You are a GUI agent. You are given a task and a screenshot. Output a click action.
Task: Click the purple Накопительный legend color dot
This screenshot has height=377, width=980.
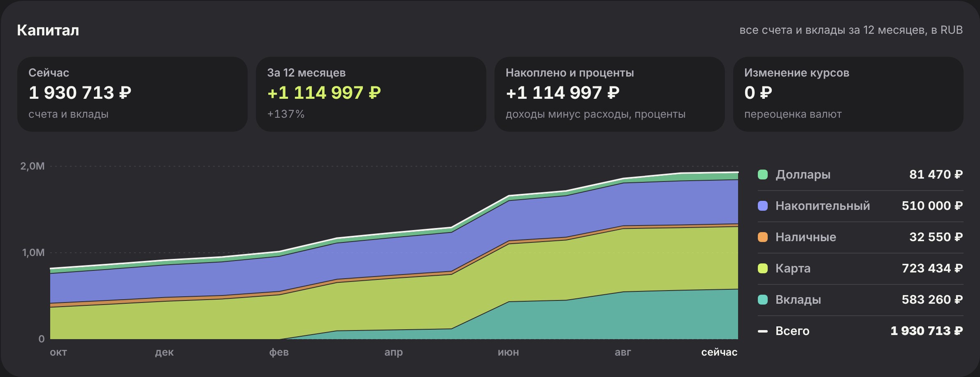click(763, 206)
